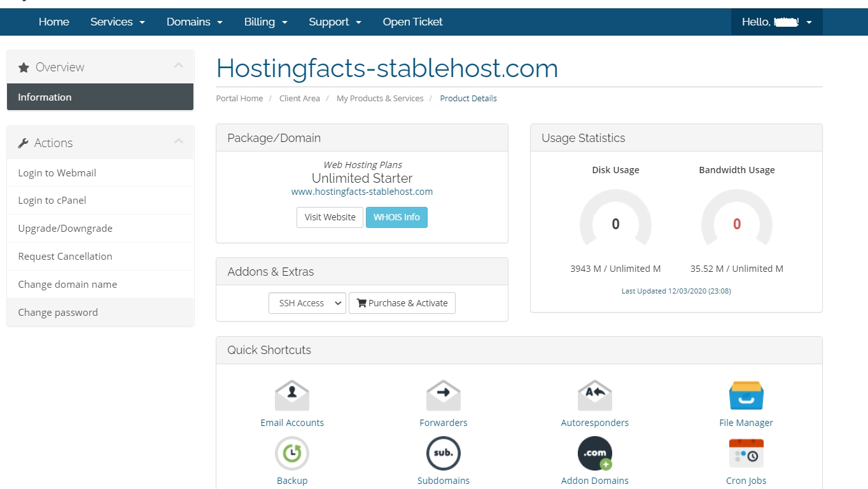Click the File Manager link text
This screenshot has width=868, height=489.
tap(746, 423)
